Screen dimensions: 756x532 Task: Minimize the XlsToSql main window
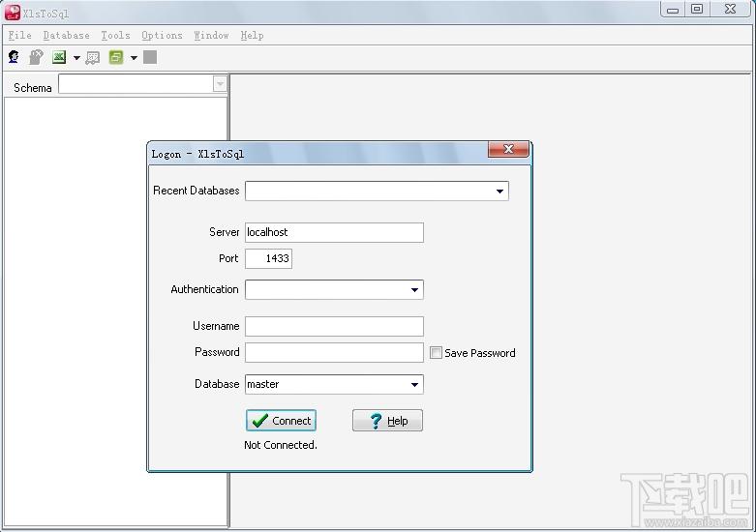pyautogui.click(x=673, y=9)
